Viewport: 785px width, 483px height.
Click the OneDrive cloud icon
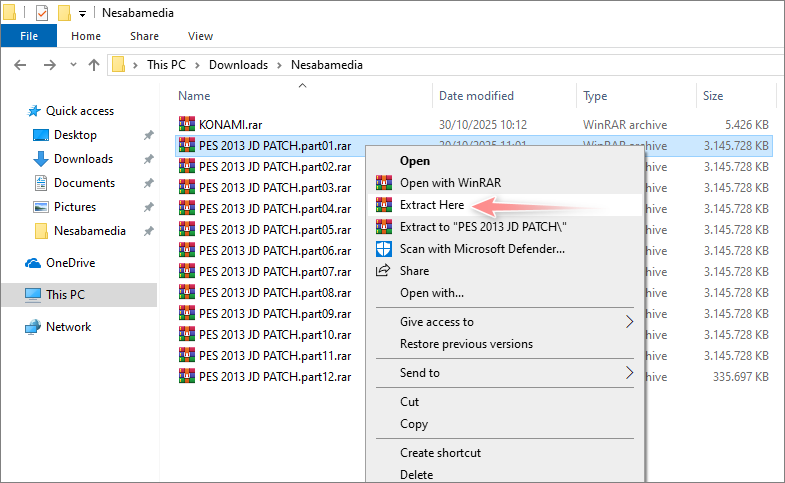[33, 263]
